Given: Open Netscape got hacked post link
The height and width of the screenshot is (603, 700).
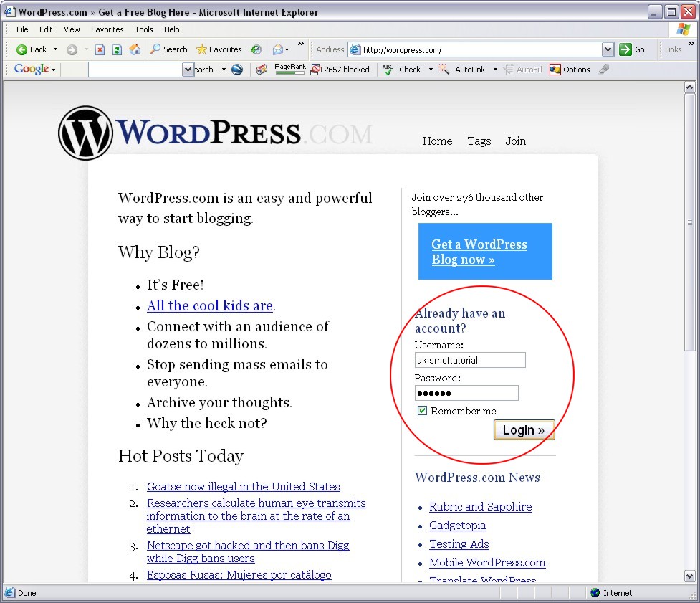Looking at the screenshot, I should [x=248, y=551].
